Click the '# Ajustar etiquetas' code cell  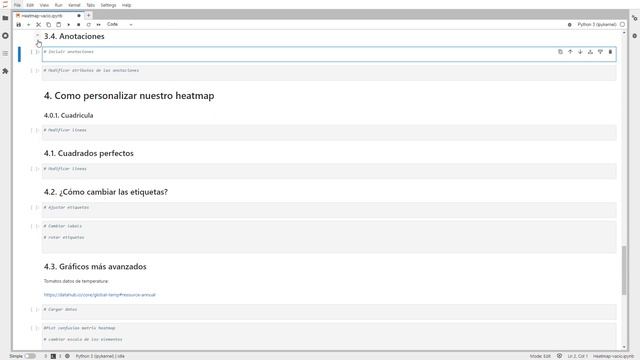click(x=329, y=210)
